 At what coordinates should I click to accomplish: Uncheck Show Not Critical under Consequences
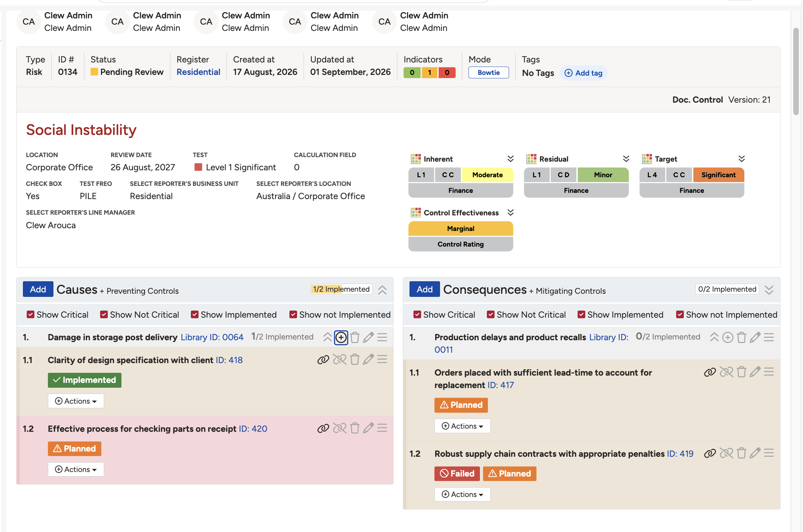click(491, 315)
